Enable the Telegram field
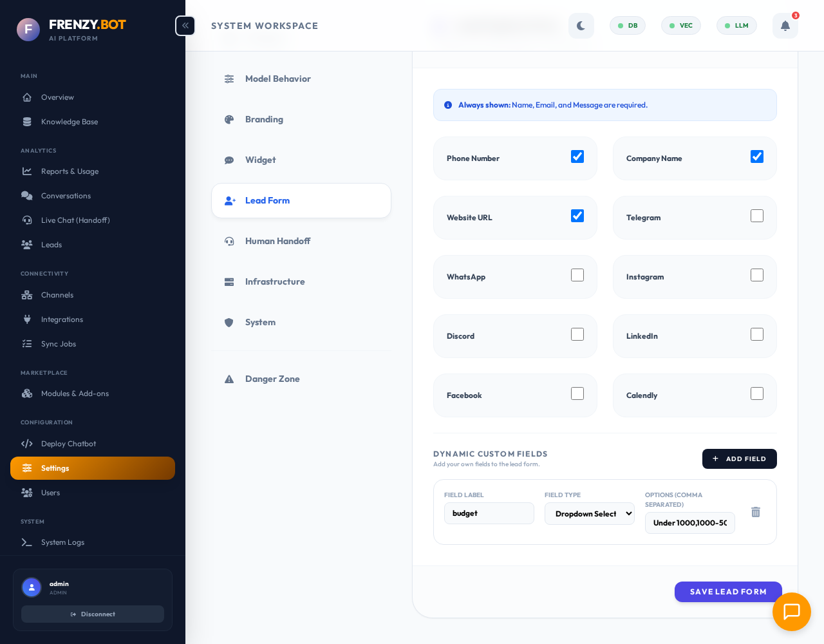Image resolution: width=824 pixels, height=644 pixels. coord(757,216)
